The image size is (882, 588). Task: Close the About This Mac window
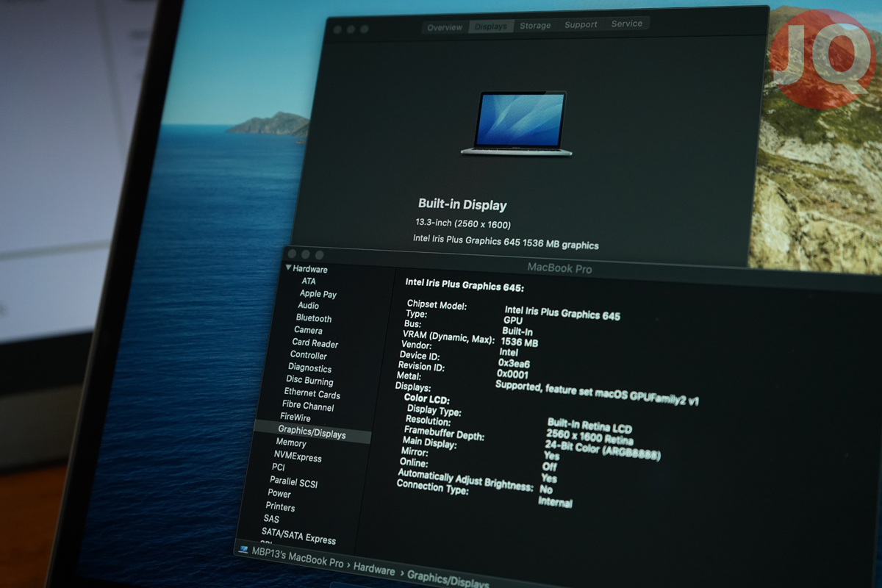(337, 29)
